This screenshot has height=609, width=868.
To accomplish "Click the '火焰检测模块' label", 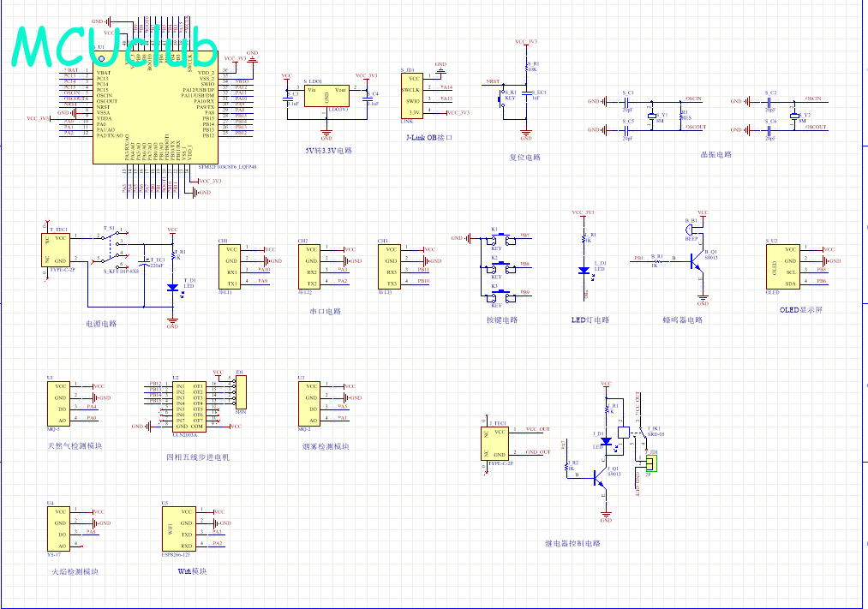I will [x=75, y=572].
